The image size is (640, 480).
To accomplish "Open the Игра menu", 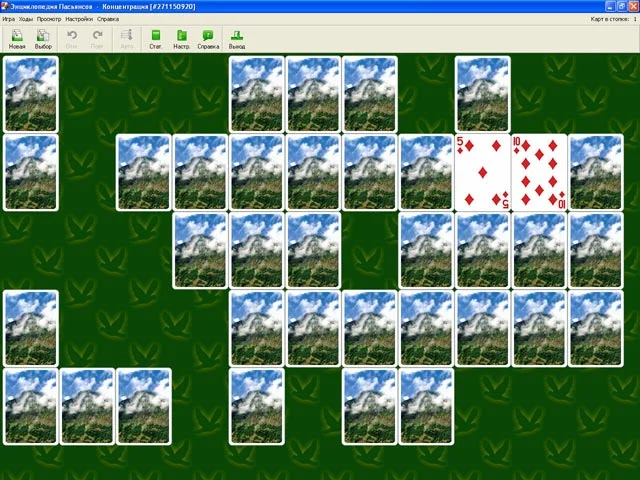I will [8, 19].
